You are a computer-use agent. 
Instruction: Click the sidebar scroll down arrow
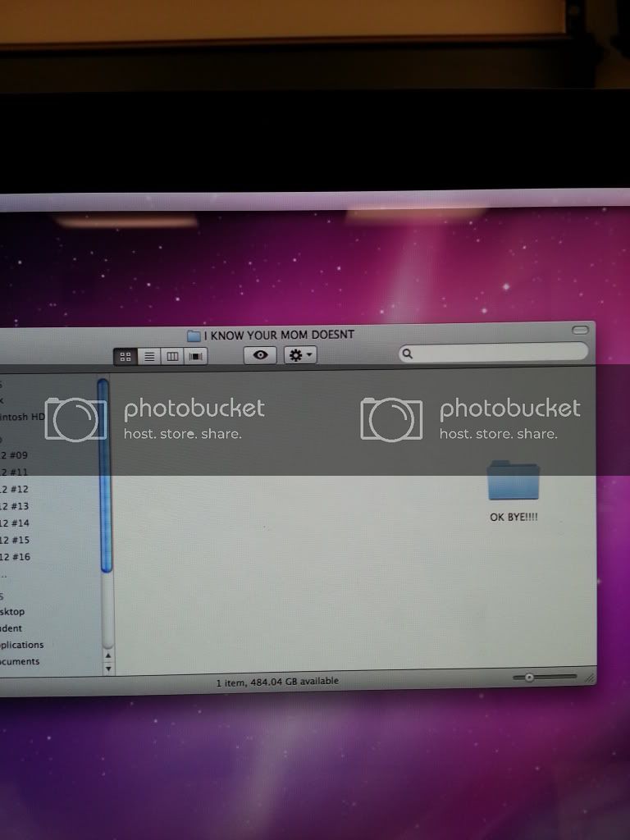click(x=108, y=668)
